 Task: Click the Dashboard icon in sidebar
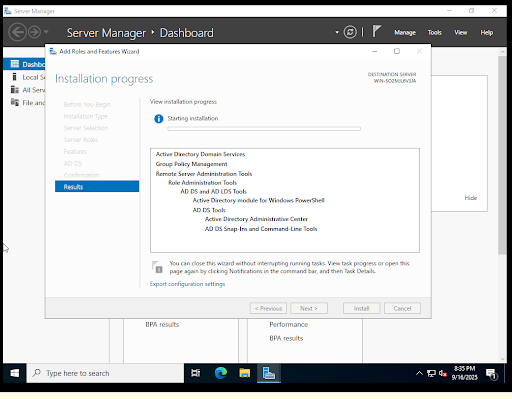pos(15,64)
